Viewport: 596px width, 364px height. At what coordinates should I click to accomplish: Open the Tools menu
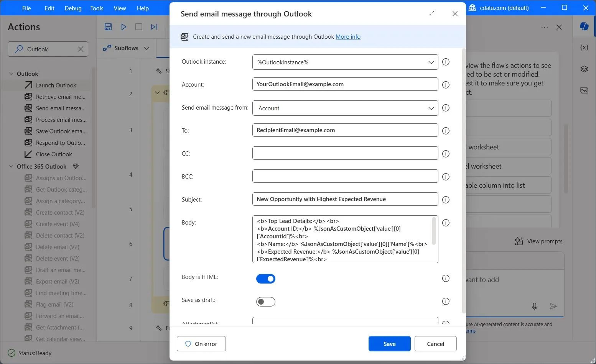pyautogui.click(x=97, y=8)
